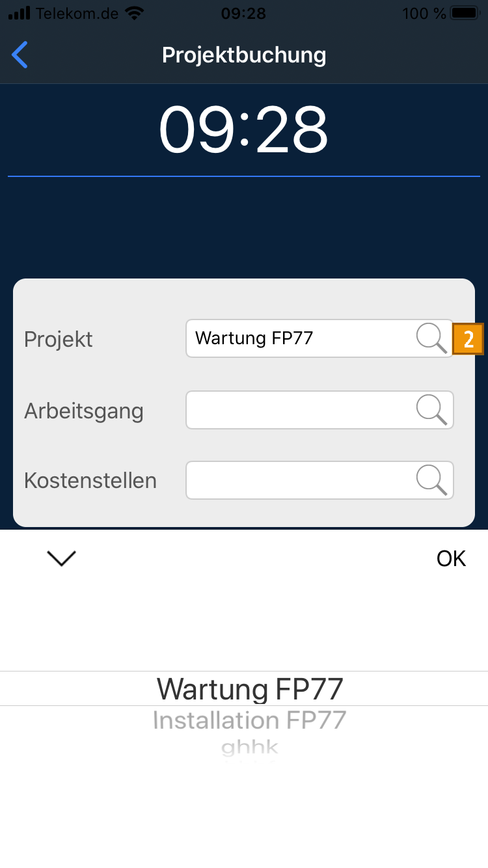Tap the large 09:28 time display
Screen dimensions: 488x868
pos(244,130)
